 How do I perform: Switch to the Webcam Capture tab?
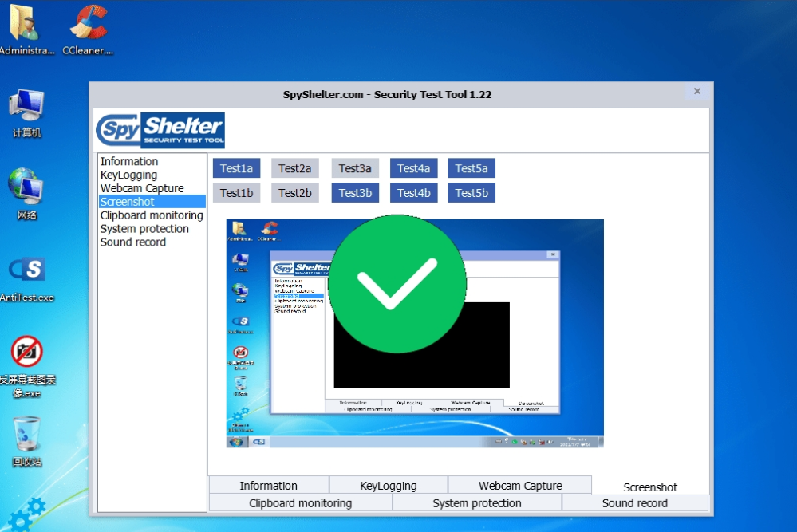tap(519, 486)
